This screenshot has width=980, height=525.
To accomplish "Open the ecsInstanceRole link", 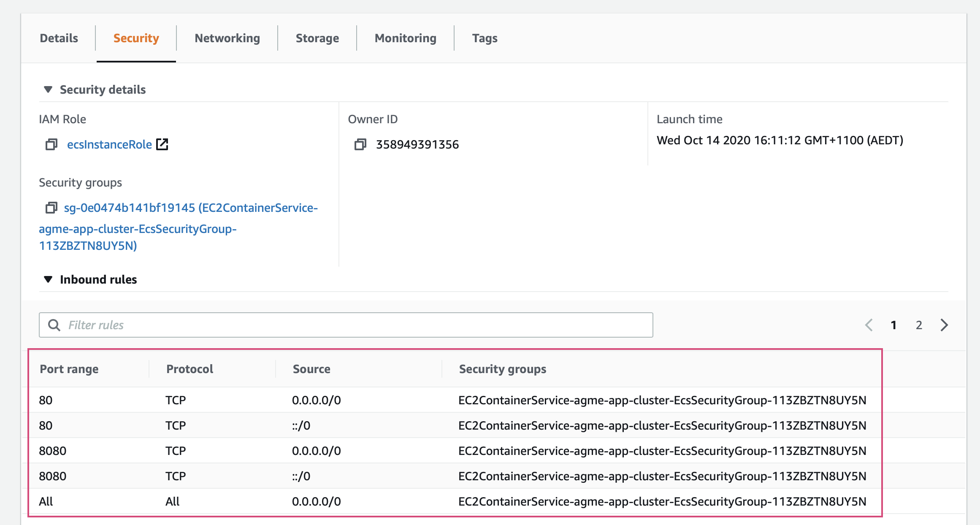I will tap(109, 144).
